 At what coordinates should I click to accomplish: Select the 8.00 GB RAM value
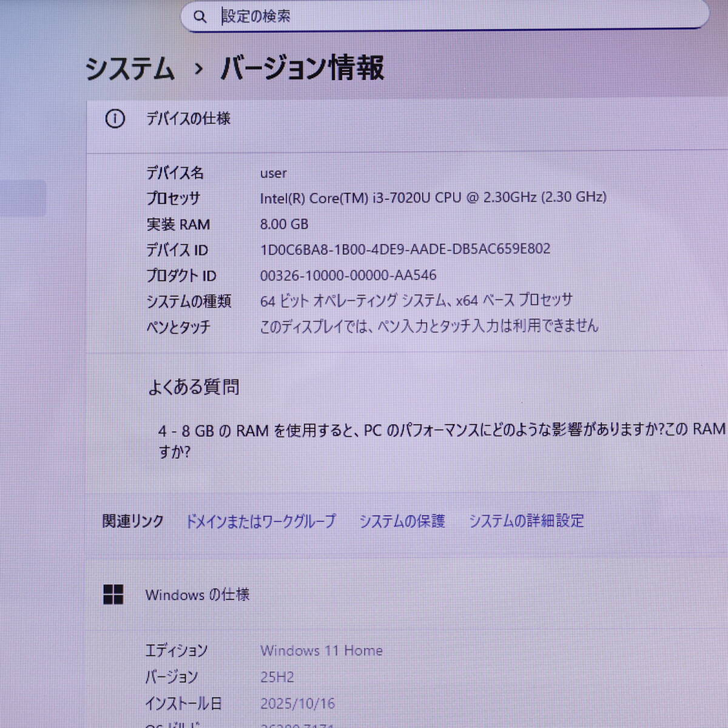click(284, 224)
